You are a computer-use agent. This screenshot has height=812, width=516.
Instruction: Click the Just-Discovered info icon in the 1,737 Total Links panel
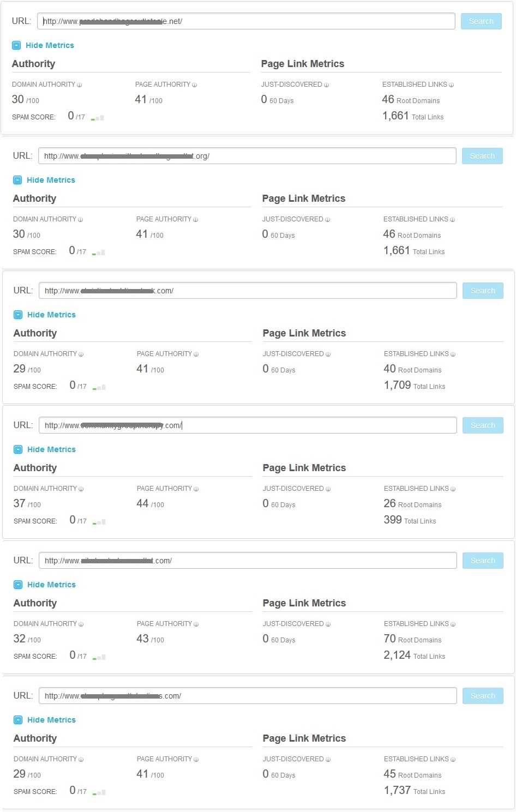[328, 760]
